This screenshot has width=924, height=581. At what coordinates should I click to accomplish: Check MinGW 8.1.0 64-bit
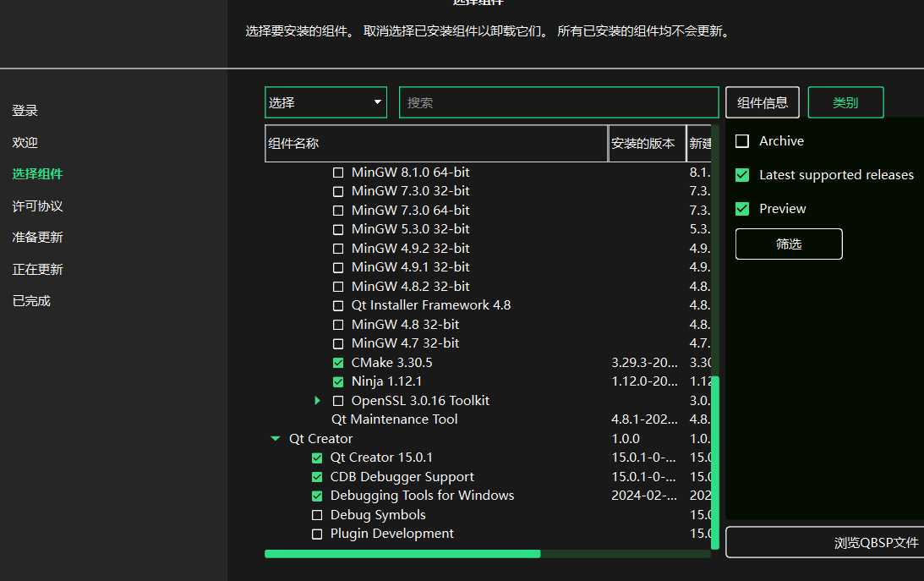tap(338, 173)
